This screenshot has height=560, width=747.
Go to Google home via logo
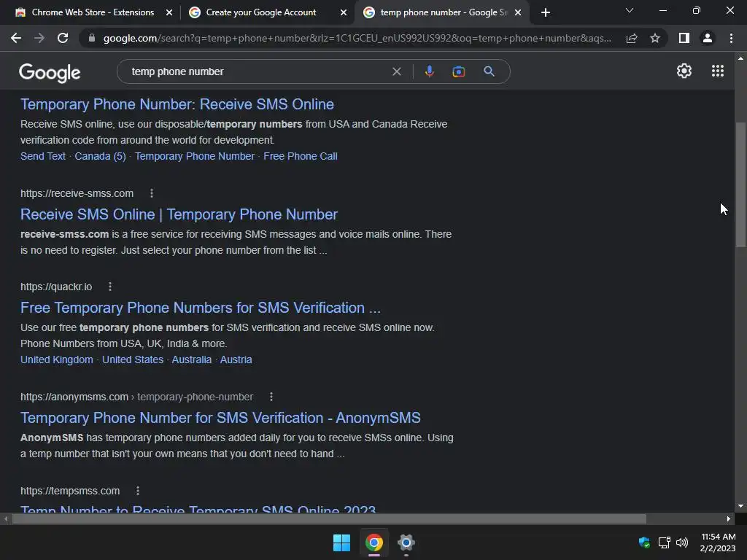pyautogui.click(x=50, y=72)
